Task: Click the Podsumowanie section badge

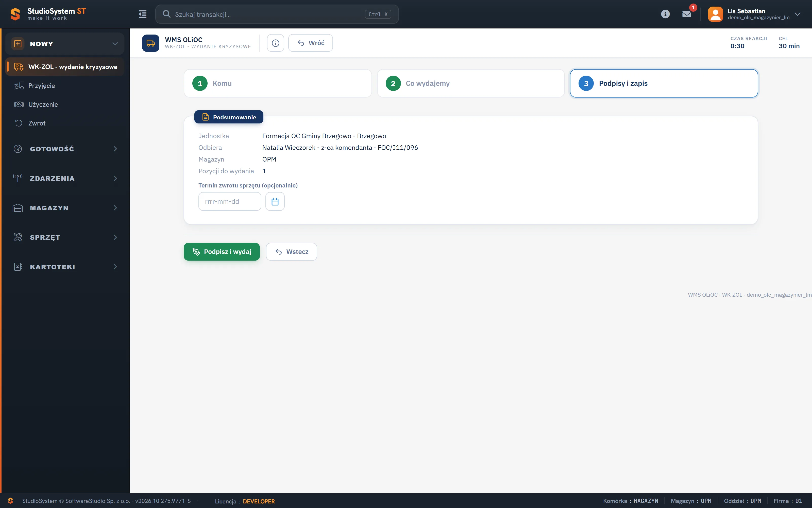Action: [228, 117]
